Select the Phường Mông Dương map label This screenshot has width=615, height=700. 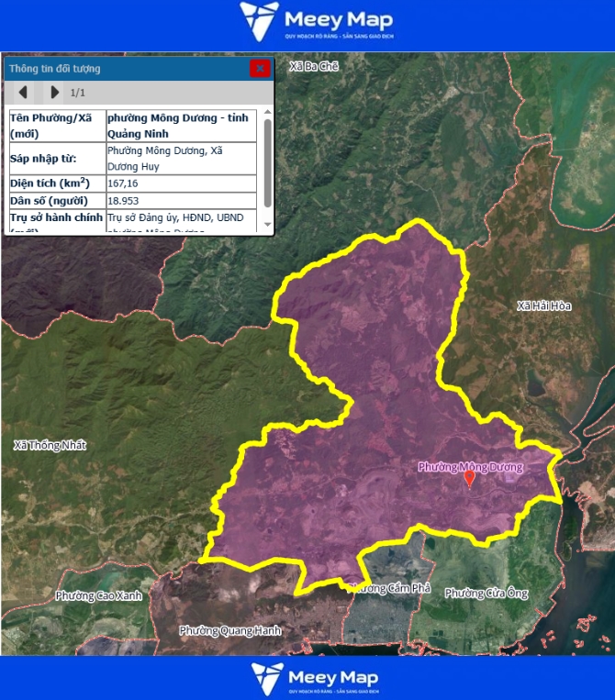pos(469,466)
